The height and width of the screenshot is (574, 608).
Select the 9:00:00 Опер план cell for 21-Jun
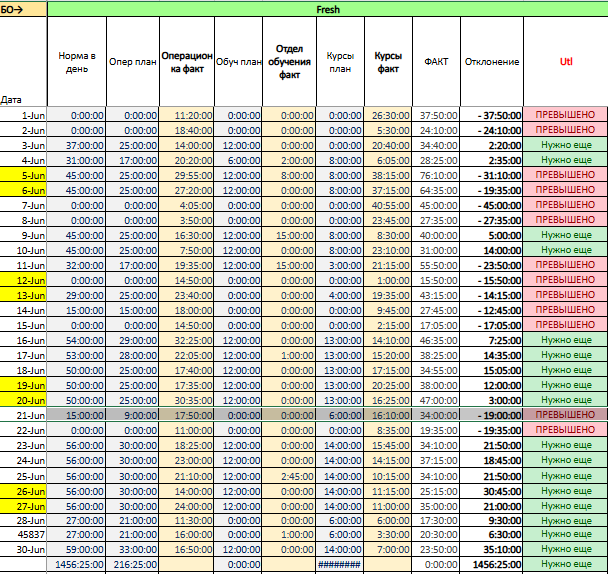[x=133, y=415]
